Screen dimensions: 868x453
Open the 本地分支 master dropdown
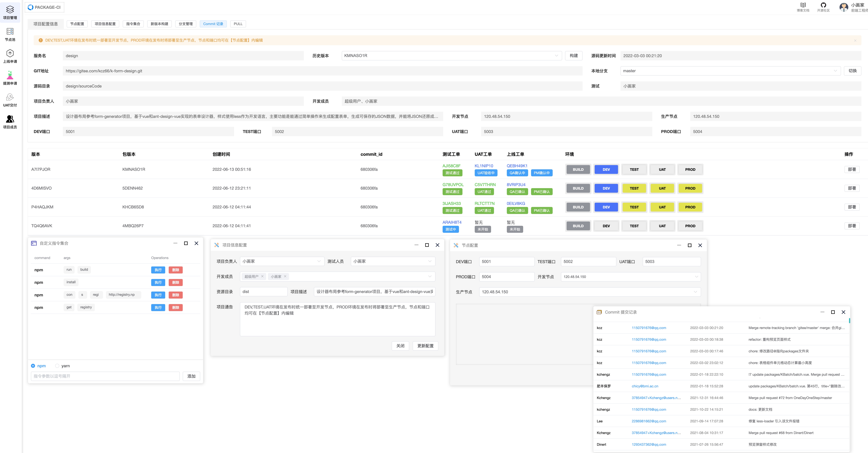tap(835, 71)
